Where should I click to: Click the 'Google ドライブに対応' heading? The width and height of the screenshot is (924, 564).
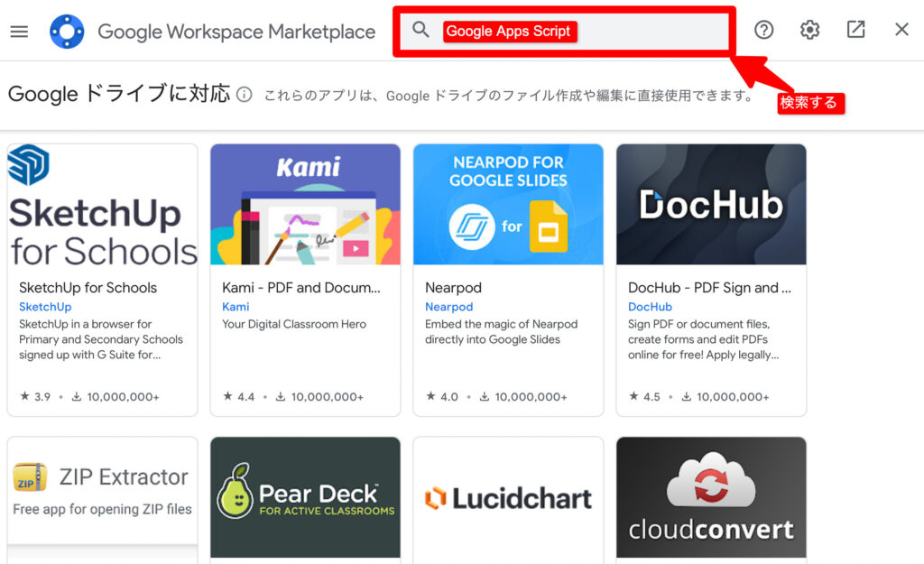(x=119, y=94)
